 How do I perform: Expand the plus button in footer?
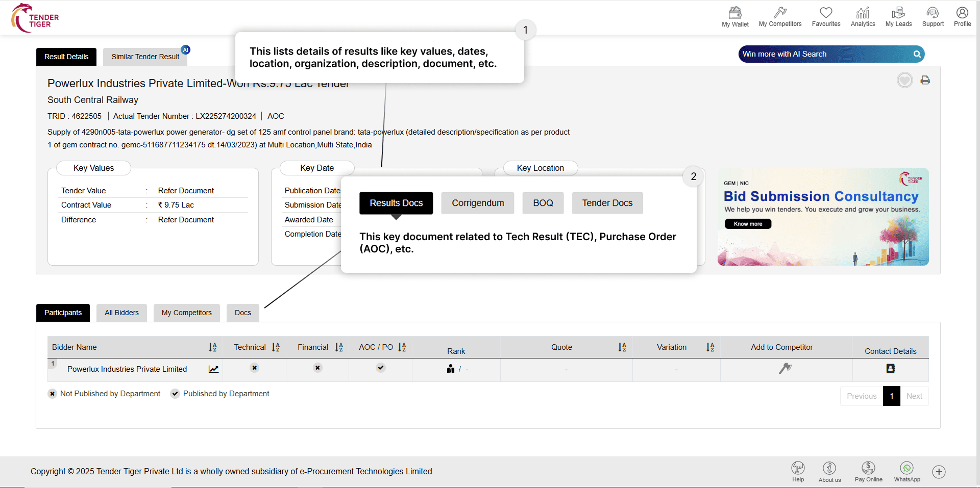[x=939, y=472]
